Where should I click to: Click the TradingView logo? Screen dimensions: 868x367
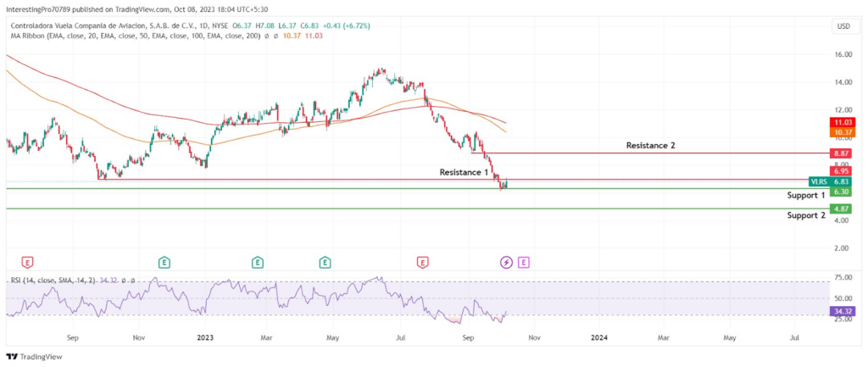coord(35,357)
